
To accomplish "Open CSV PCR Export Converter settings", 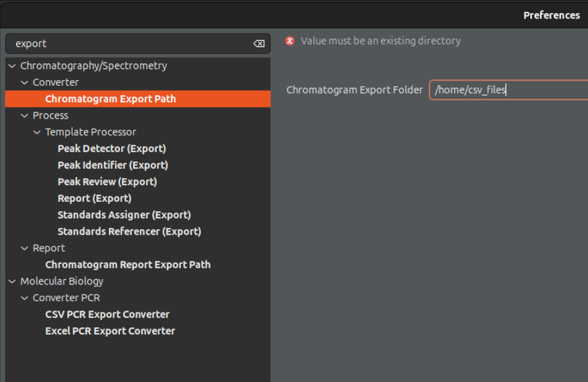I will tap(108, 314).
